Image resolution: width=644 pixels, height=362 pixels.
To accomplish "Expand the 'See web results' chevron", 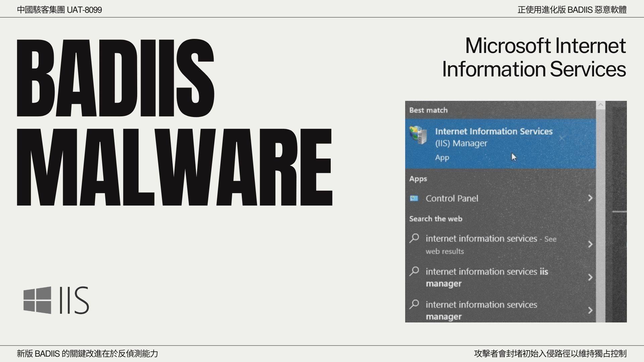I will click(590, 244).
